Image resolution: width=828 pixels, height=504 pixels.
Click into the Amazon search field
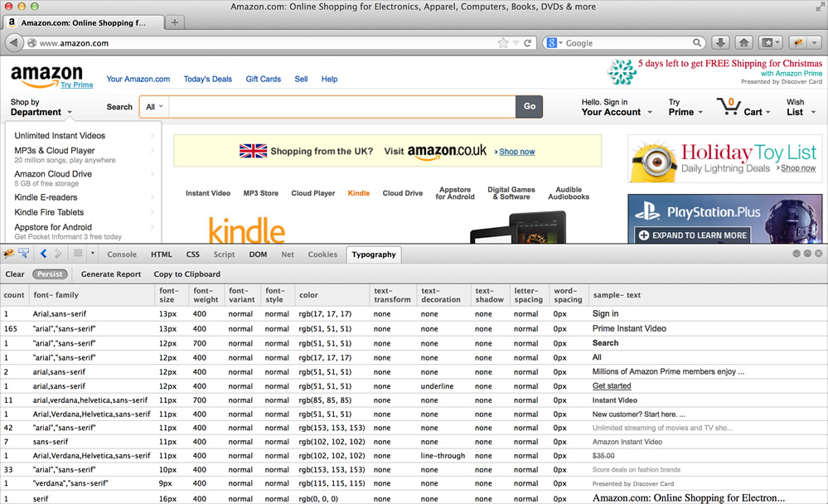coord(342,107)
